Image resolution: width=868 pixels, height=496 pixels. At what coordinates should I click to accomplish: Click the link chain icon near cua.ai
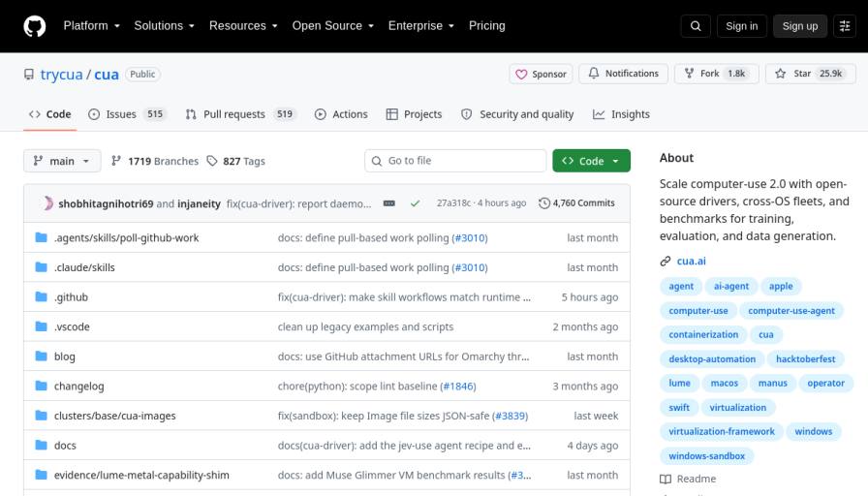(x=666, y=262)
